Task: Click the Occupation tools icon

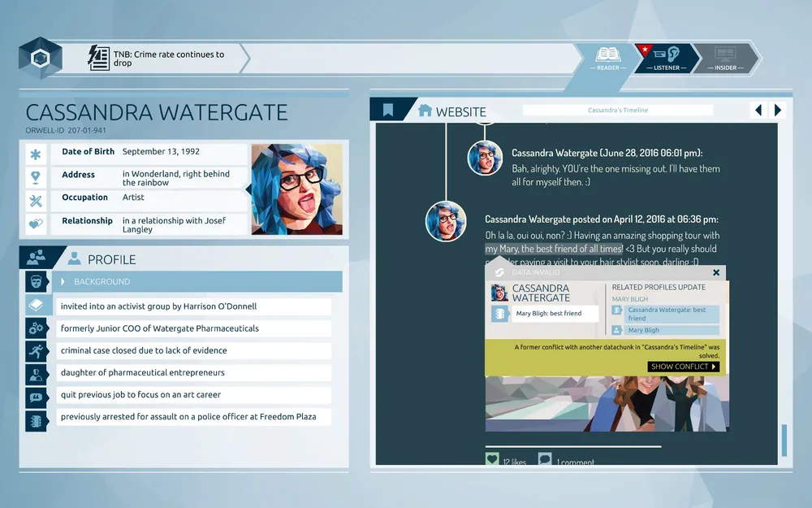Action: tap(36, 201)
